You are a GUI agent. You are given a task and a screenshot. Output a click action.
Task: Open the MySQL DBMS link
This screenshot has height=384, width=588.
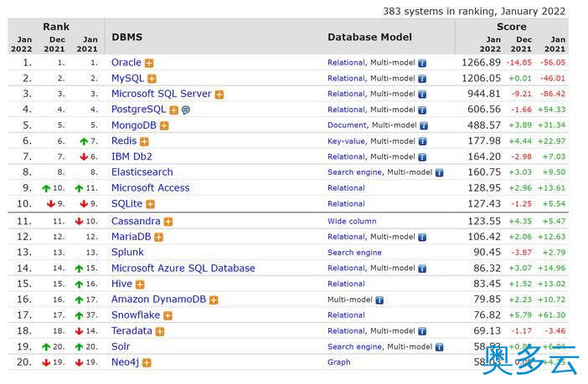127,79
